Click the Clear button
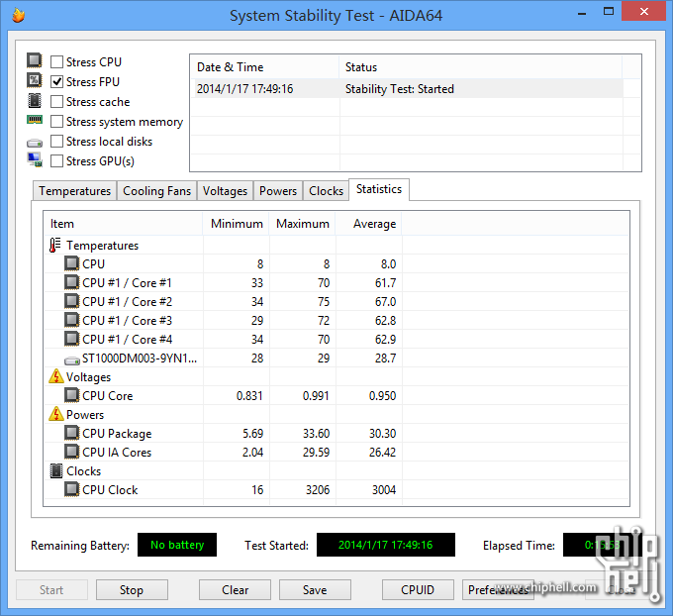 pos(235,590)
